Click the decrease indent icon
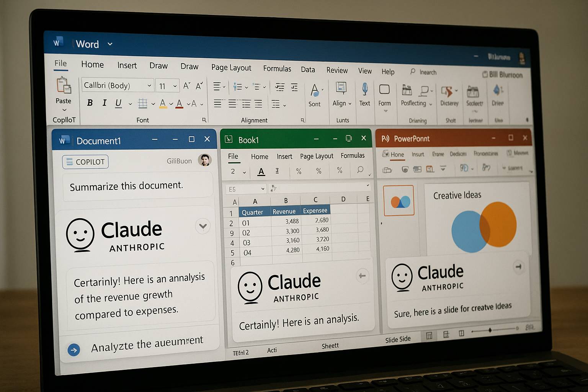The image size is (588, 392). tap(280, 87)
